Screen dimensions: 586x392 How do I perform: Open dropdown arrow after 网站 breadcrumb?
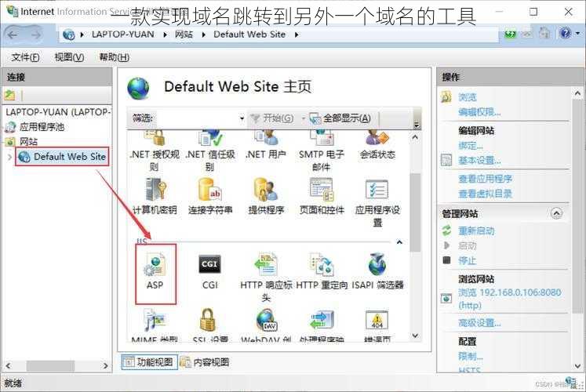click(204, 34)
